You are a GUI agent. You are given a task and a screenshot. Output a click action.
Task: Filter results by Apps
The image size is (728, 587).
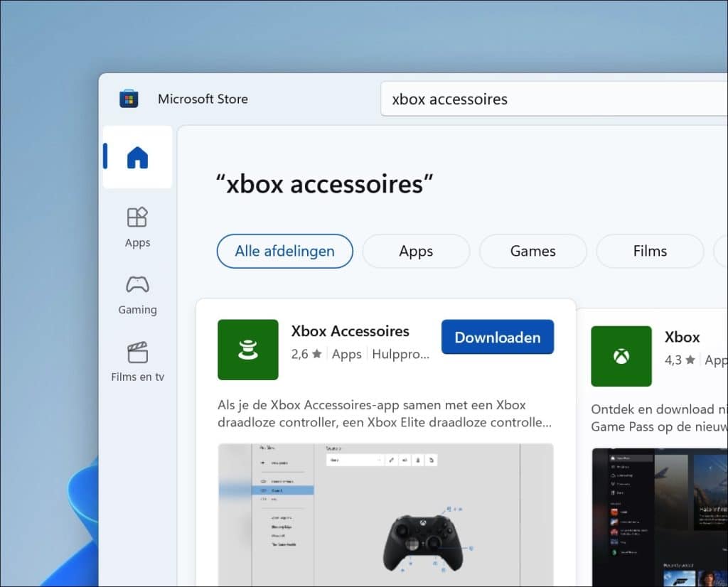point(416,251)
